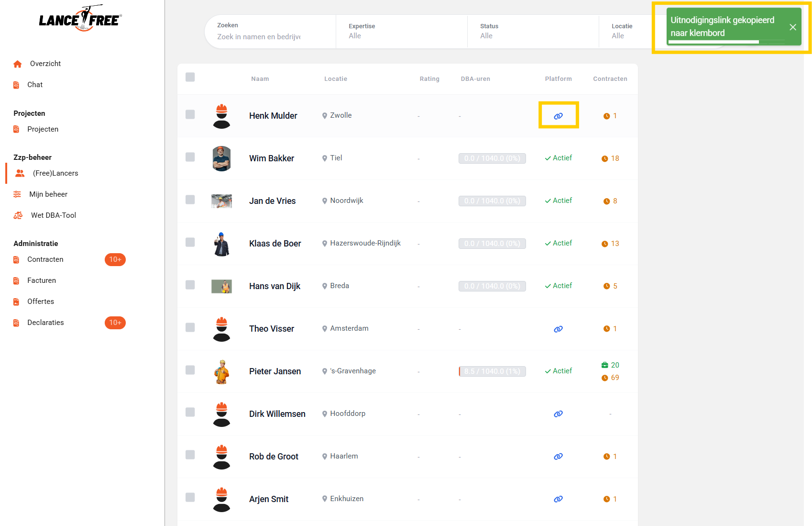Go to Contracten in the sidebar

coord(45,259)
